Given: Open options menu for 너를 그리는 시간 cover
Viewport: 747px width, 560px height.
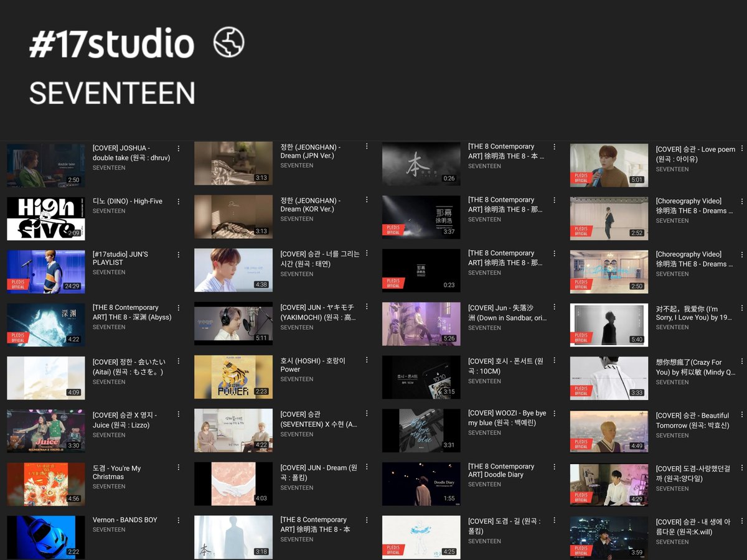Looking at the screenshot, I should (367, 253).
